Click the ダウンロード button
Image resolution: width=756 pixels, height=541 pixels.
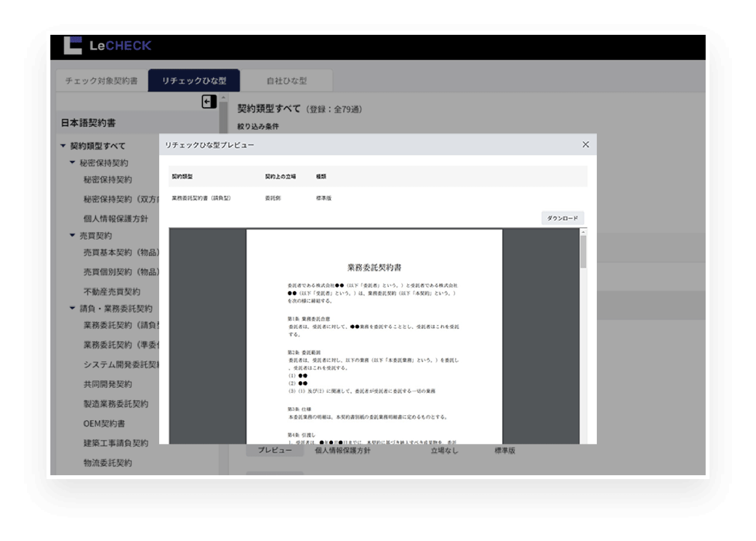[562, 218]
